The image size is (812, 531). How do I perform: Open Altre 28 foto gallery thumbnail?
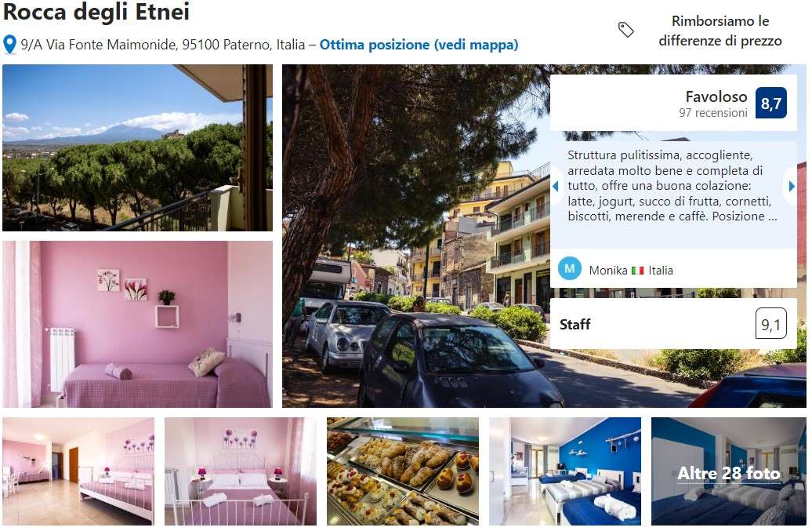(729, 471)
